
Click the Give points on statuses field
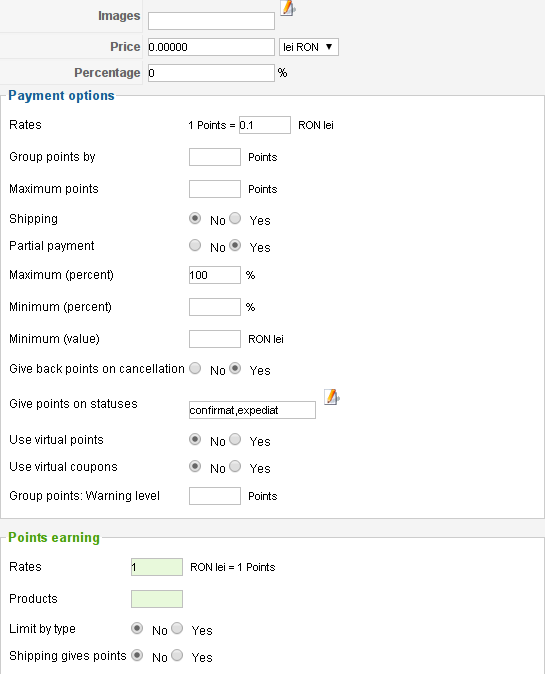click(x=252, y=410)
